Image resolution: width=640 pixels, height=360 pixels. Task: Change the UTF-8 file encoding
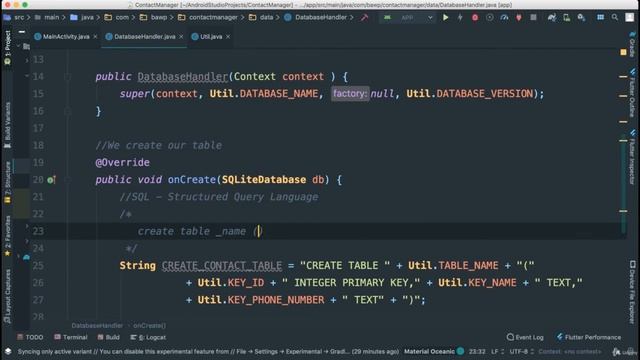pyautogui.click(x=522, y=351)
